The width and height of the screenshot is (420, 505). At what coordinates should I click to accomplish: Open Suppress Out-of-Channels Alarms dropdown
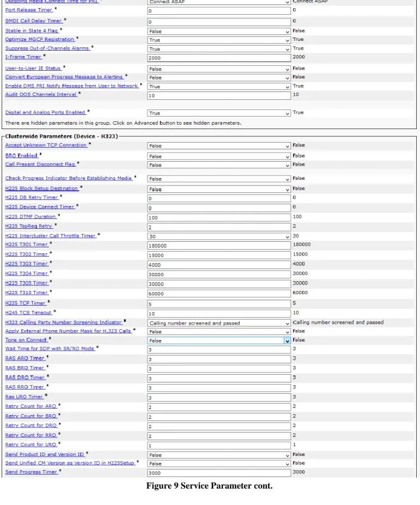pos(219,49)
